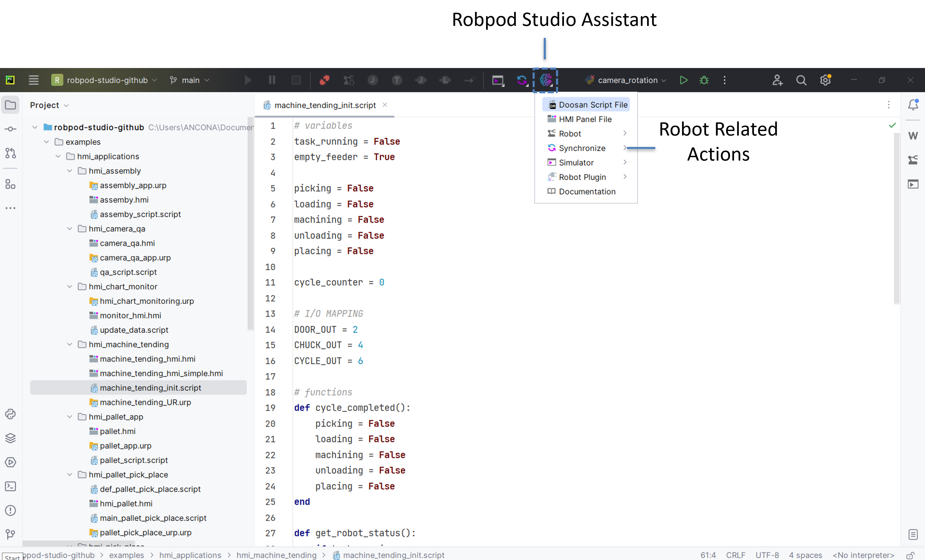The width and height of the screenshot is (925, 560).
Task: Click the green Run button
Action: 683,80
